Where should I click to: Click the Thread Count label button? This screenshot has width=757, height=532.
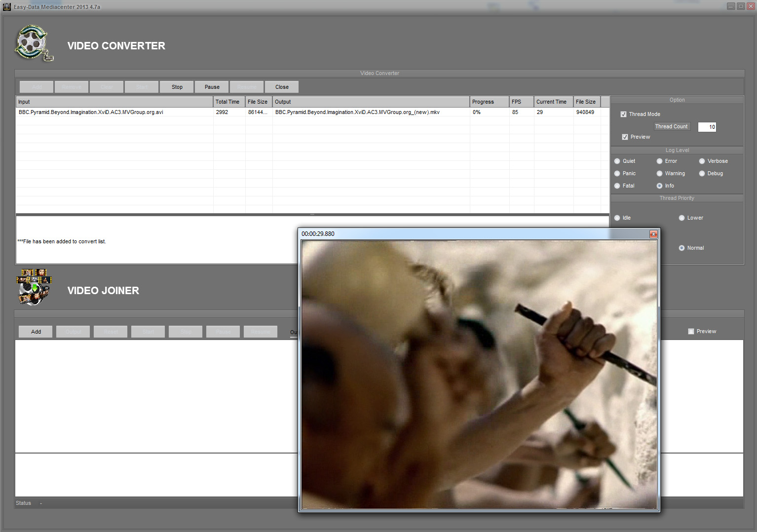point(671,126)
